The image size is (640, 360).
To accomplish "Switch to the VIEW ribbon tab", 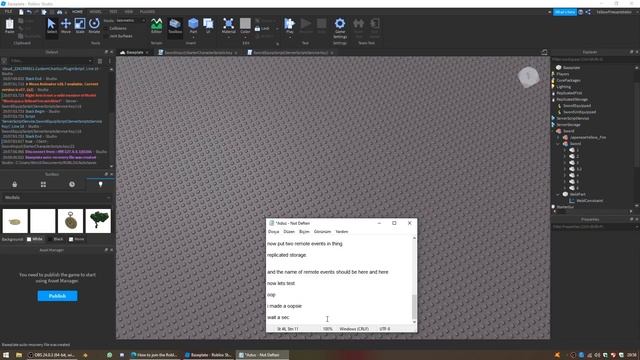I will (129, 12).
